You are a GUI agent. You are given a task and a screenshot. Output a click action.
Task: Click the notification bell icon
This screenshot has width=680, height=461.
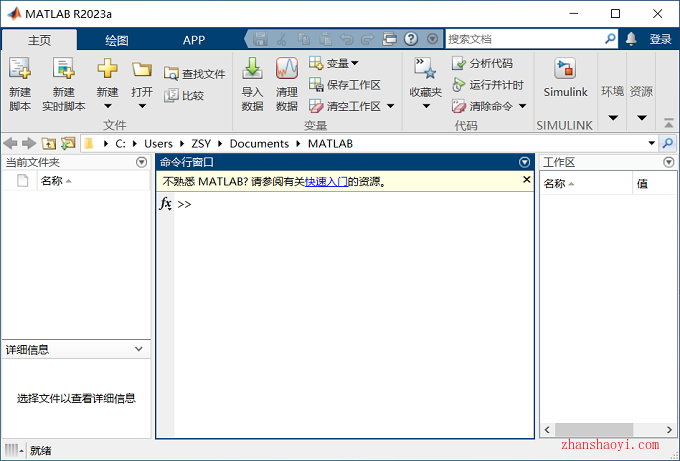click(631, 39)
